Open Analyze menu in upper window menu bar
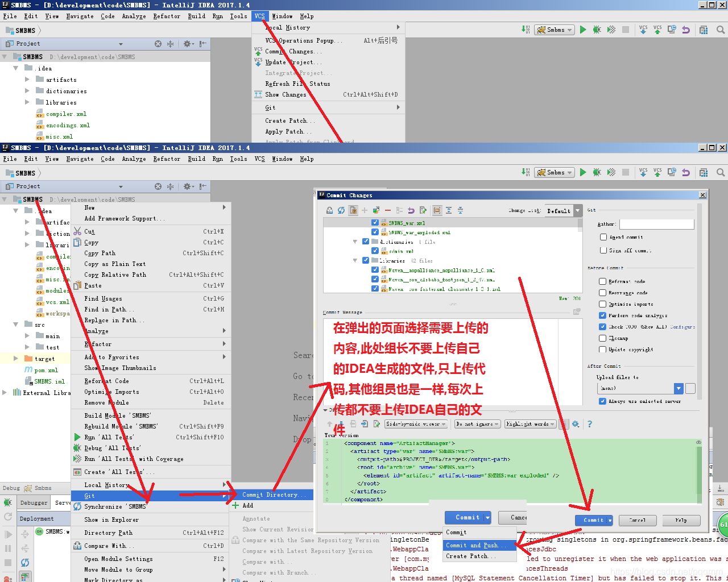 point(134,16)
